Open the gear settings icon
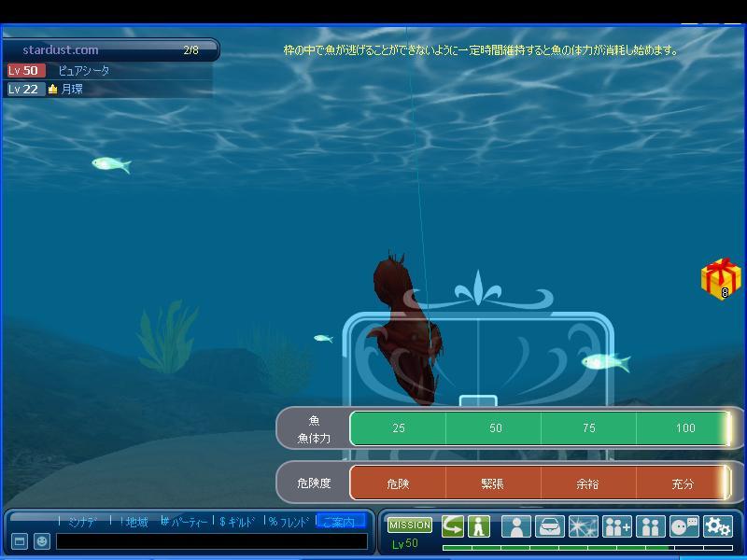 tap(718, 526)
